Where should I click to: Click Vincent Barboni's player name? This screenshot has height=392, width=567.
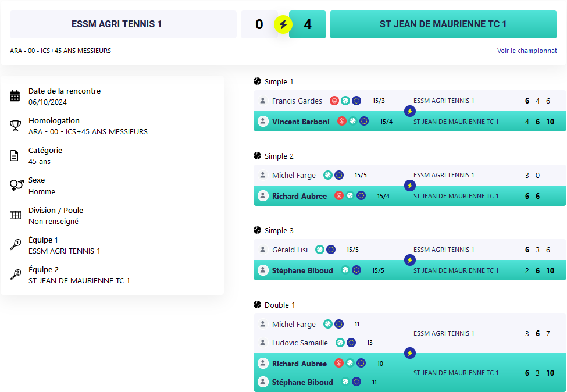pos(301,122)
